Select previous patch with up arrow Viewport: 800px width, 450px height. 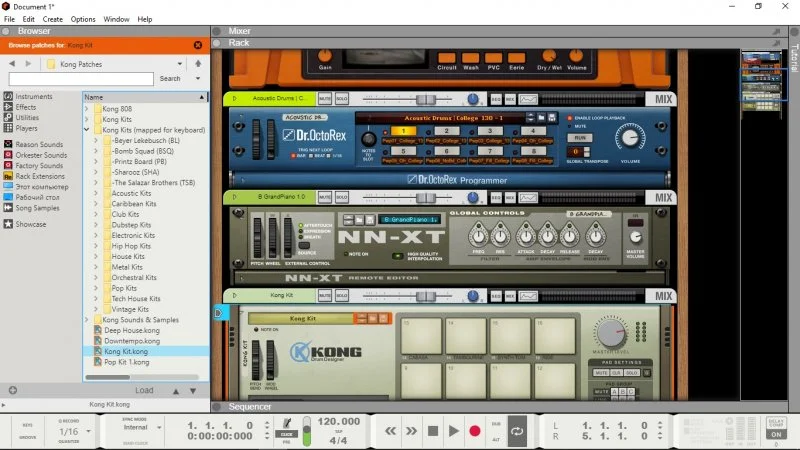tap(176, 391)
